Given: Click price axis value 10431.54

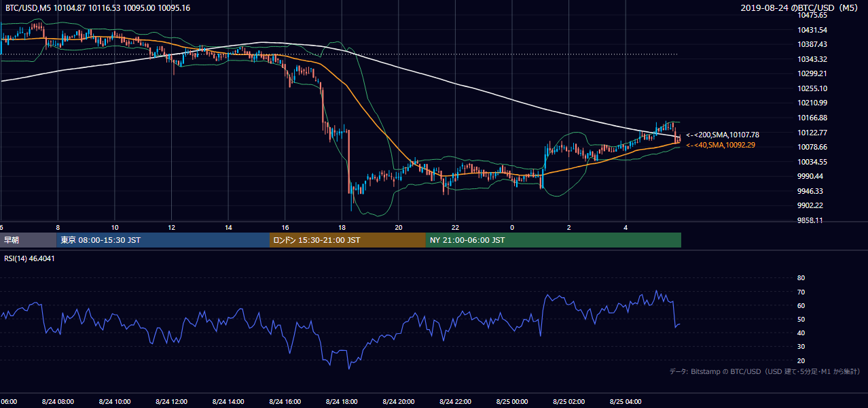Looking at the screenshot, I should point(812,30).
